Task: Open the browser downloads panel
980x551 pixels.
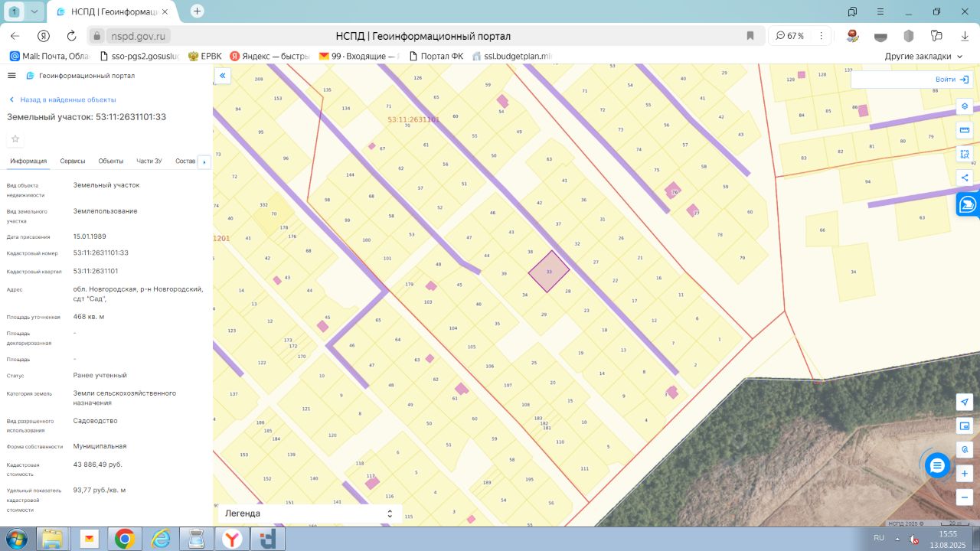Action: tap(965, 36)
